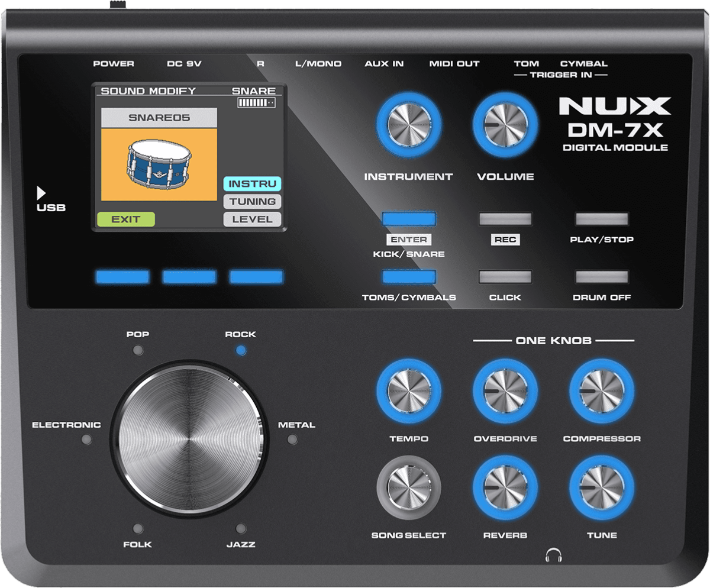Toggle the DRUM OFF button
Viewport: 710px width, 588px height.
tap(602, 277)
